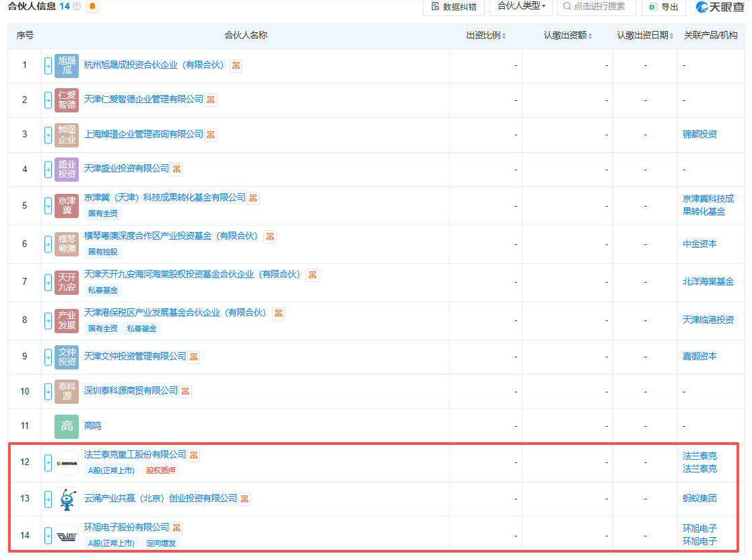
Task: Open equity structure icon for 杭州旭晟成投资合伙企业
Action: (236, 65)
